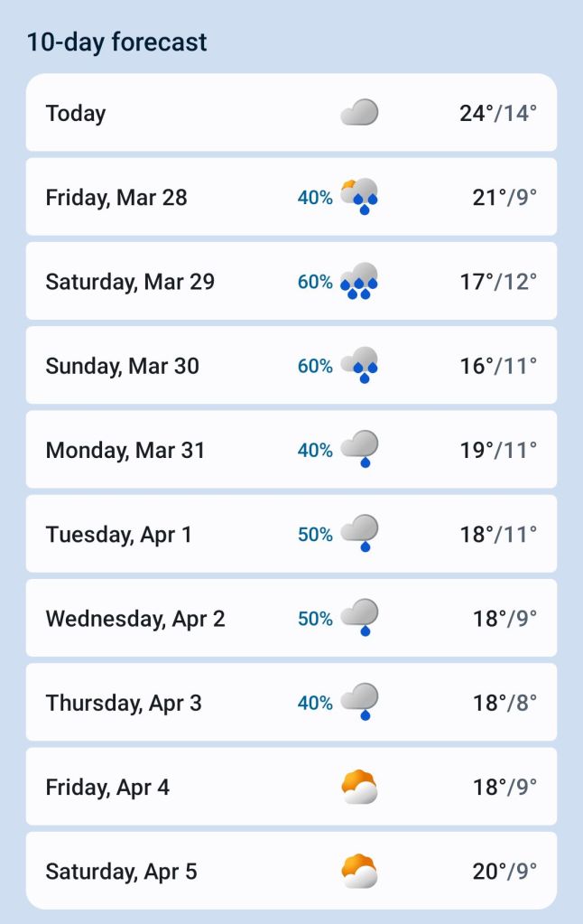Viewport: 583px width, 924px height.
Task: Tap the 60% precipitation for Saturday
Action: click(315, 282)
